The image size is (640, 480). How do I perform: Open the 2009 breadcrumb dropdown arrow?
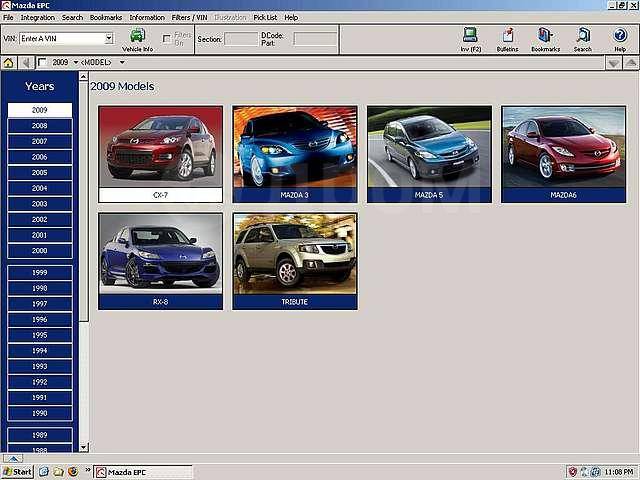pyautogui.click(x=76, y=63)
